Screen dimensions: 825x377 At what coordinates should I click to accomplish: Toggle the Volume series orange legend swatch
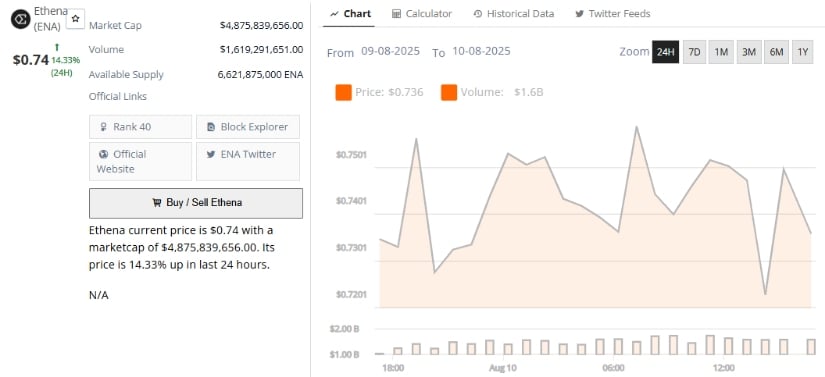pyautogui.click(x=449, y=93)
